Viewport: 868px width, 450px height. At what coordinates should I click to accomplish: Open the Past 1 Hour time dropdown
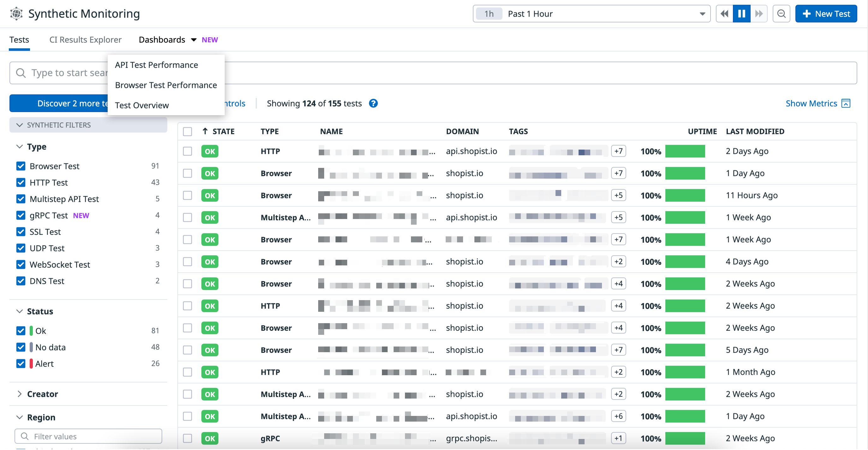click(x=592, y=14)
